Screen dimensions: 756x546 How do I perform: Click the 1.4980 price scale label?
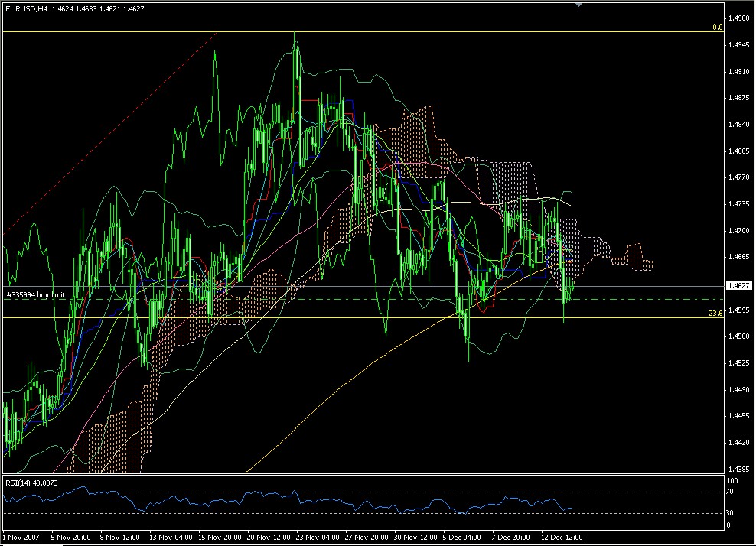pyautogui.click(x=738, y=18)
